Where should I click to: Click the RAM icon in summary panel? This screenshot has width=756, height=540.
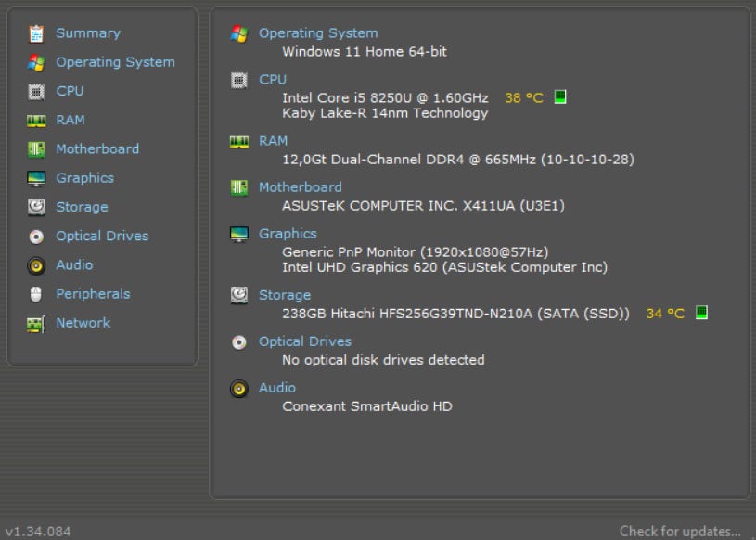coord(239,142)
